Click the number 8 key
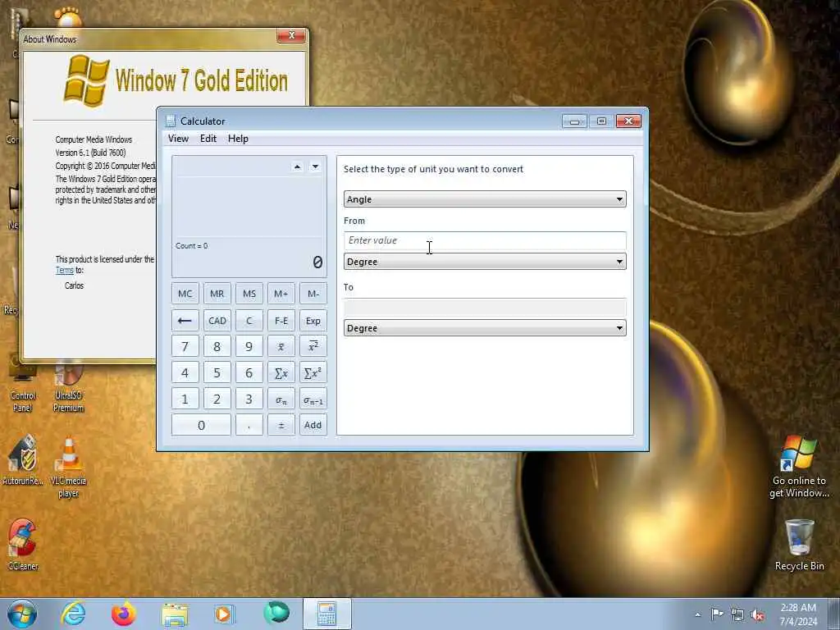Screen dimensions: 840x630 click(x=217, y=346)
